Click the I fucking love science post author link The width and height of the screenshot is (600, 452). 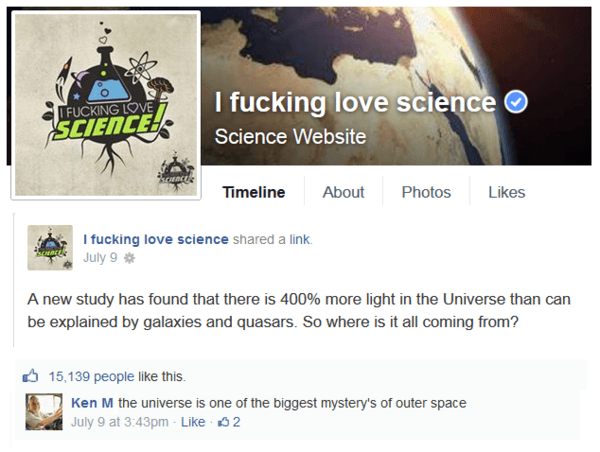pos(156,239)
